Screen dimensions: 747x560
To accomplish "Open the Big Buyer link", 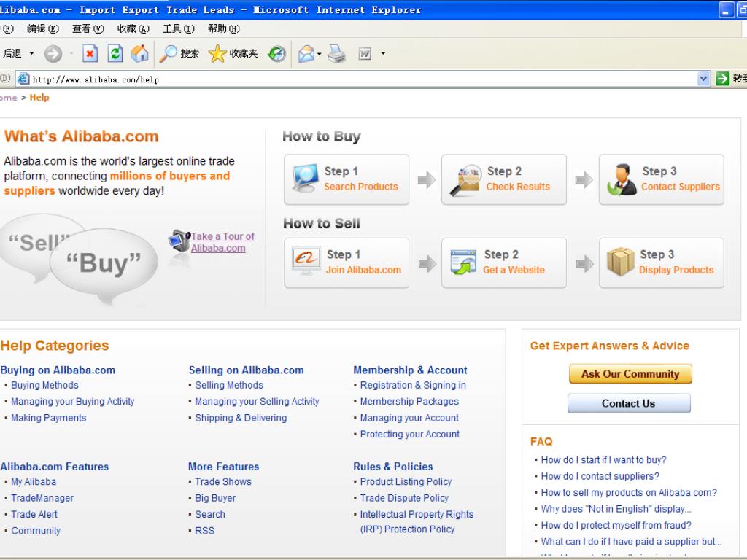I will [215, 498].
